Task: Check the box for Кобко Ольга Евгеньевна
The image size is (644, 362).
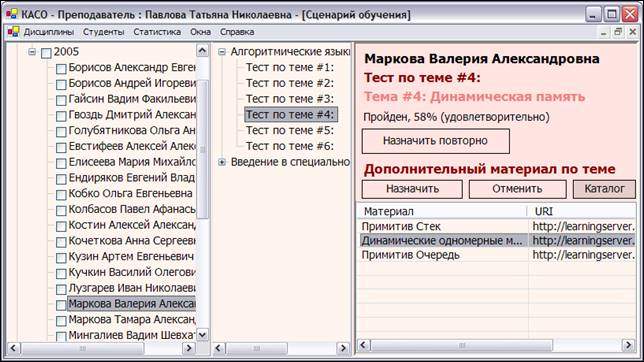Action: click(x=61, y=195)
